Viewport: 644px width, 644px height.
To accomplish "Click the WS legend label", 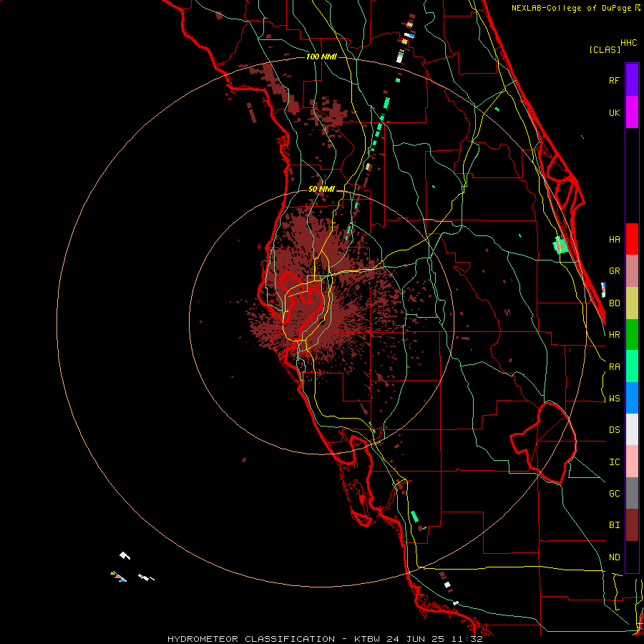I will point(614,399).
